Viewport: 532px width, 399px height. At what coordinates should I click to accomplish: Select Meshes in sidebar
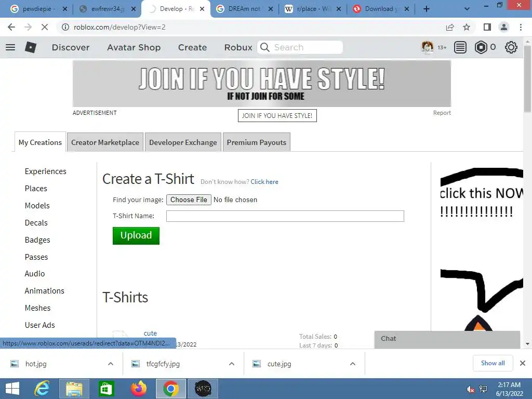37,308
